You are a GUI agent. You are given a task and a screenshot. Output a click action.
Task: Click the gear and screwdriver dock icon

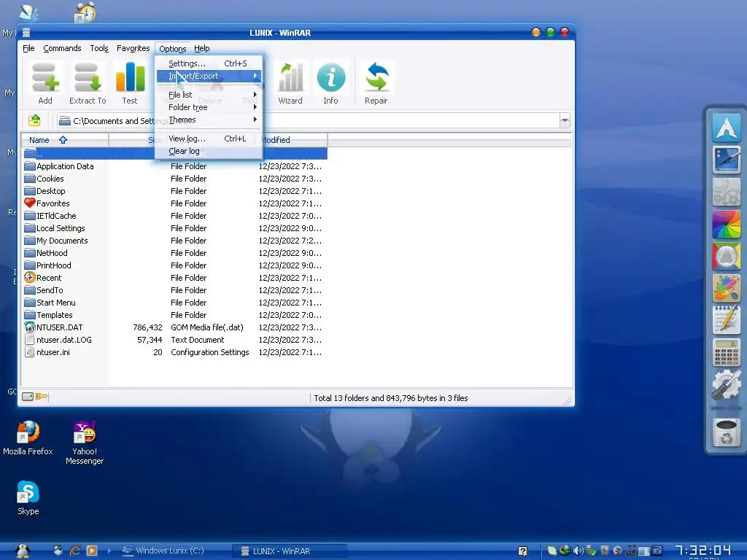click(x=727, y=384)
